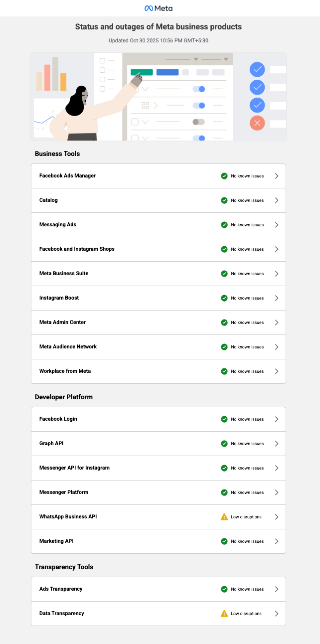320x644 pixels.
Task: Click the green status check for Facebook Login
Action: [224, 419]
